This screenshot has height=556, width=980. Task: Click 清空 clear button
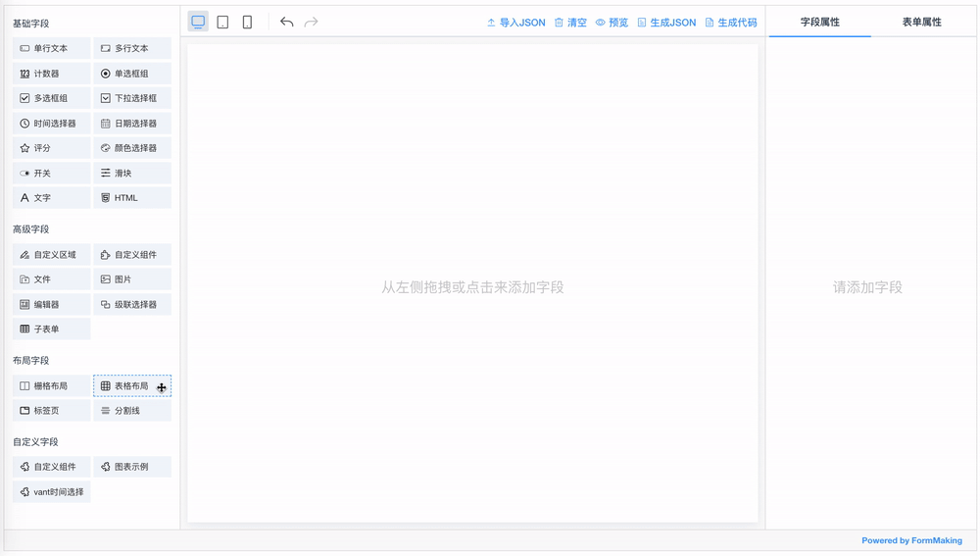tap(570, 23)
